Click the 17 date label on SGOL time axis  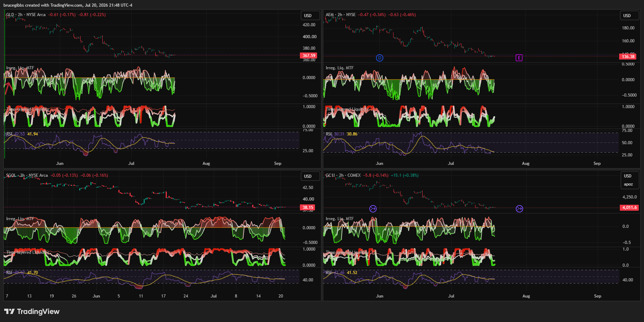click(x=163, y=296)
